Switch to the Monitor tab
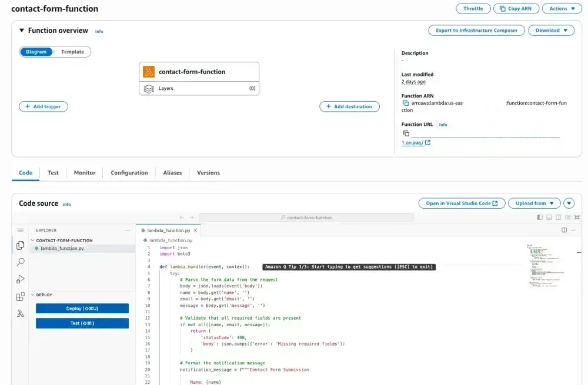588x385 pixels. tap(84, 173)
